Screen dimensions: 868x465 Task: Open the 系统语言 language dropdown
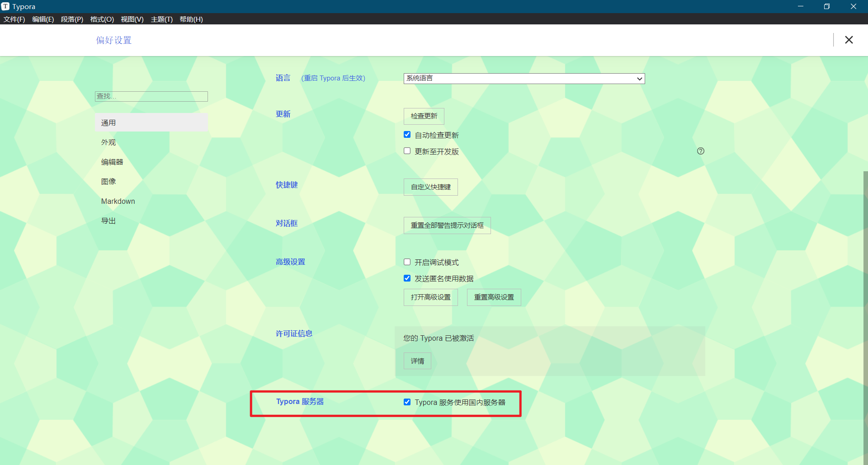524,79
